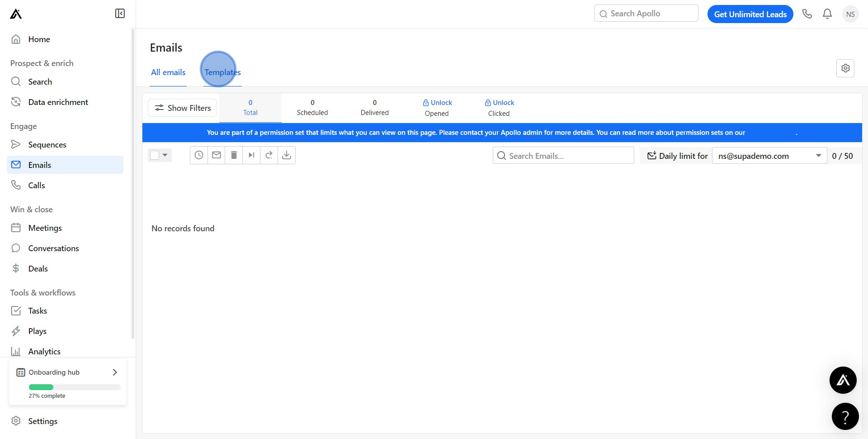Focus the Search Apollo field
868x439 pixels.
pyautogui.click(x=646, y=14)
